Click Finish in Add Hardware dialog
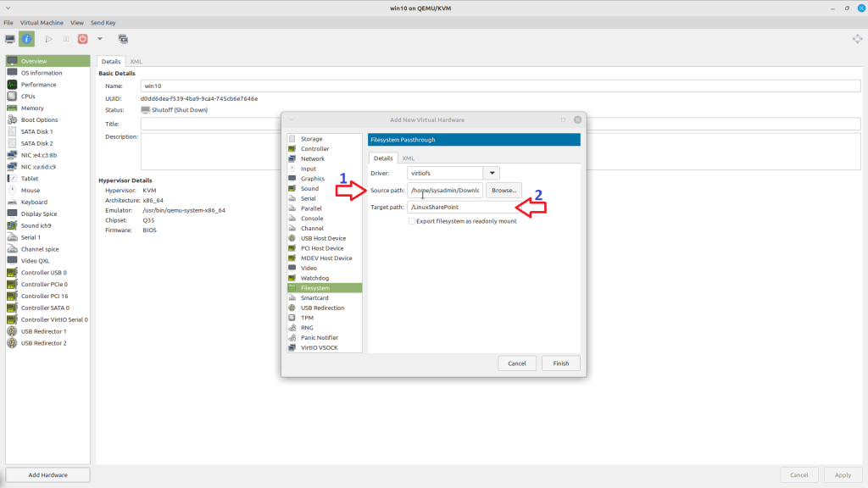This screenshot has height=488, width=868. click(561, 363)
